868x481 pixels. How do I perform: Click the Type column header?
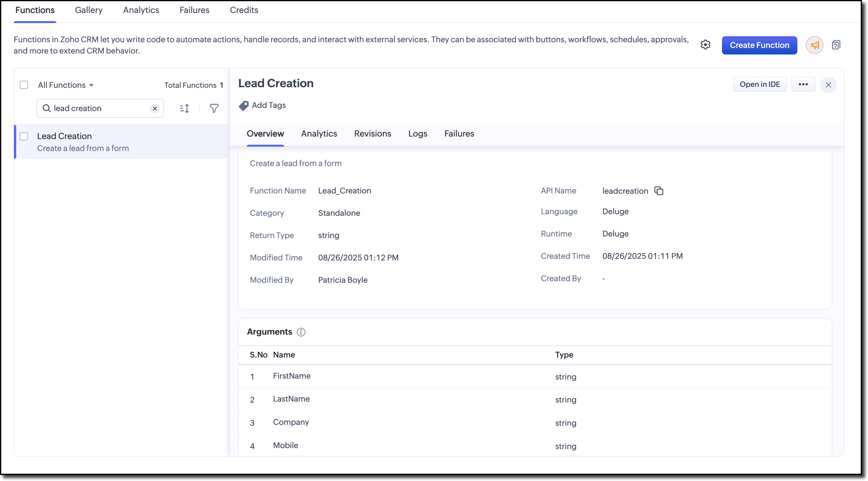[564, 355]
